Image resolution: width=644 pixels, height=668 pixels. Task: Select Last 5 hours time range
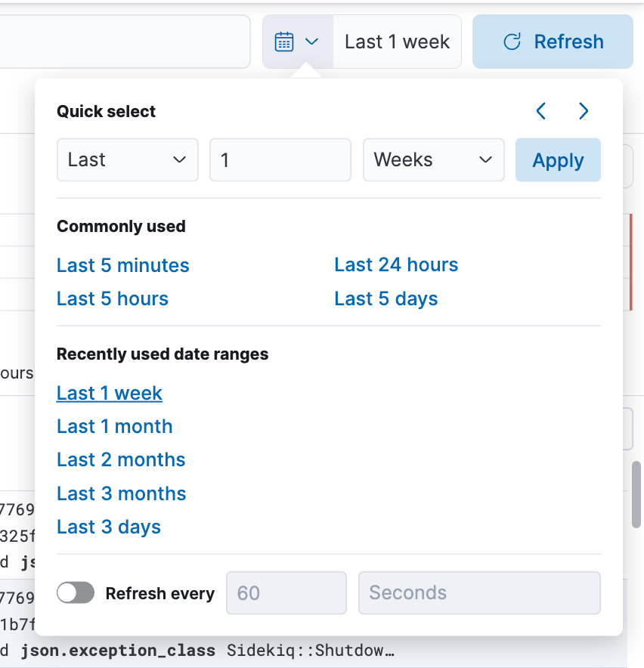pos(112,298)
